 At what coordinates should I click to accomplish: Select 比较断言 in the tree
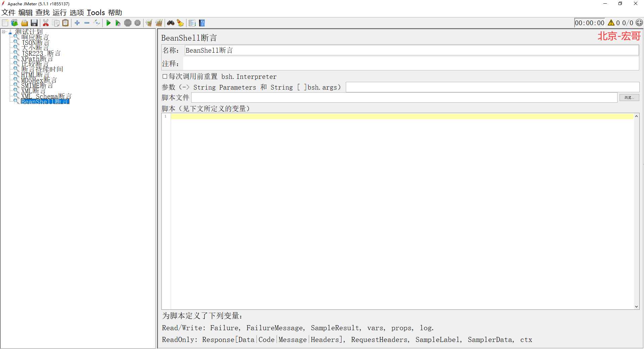coord(35,64)
